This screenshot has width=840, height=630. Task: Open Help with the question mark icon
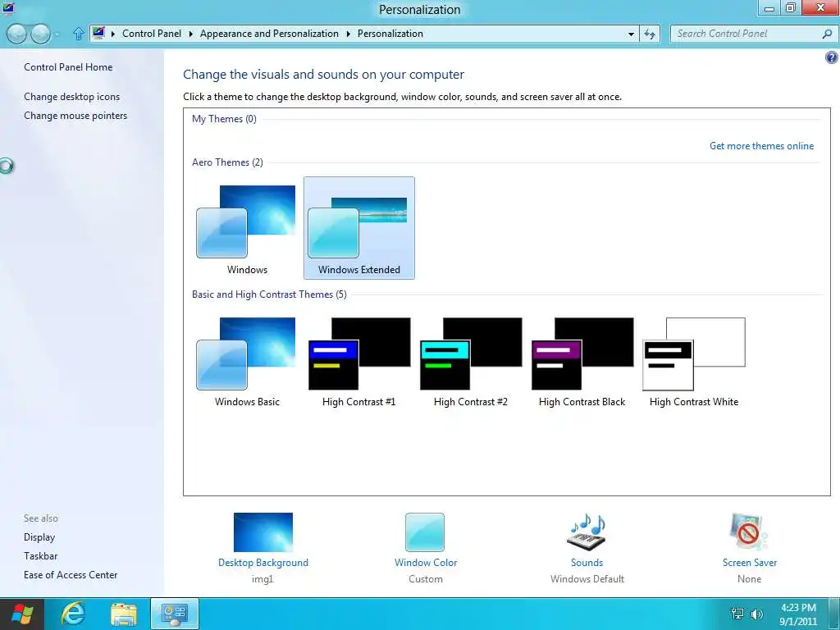832,57
